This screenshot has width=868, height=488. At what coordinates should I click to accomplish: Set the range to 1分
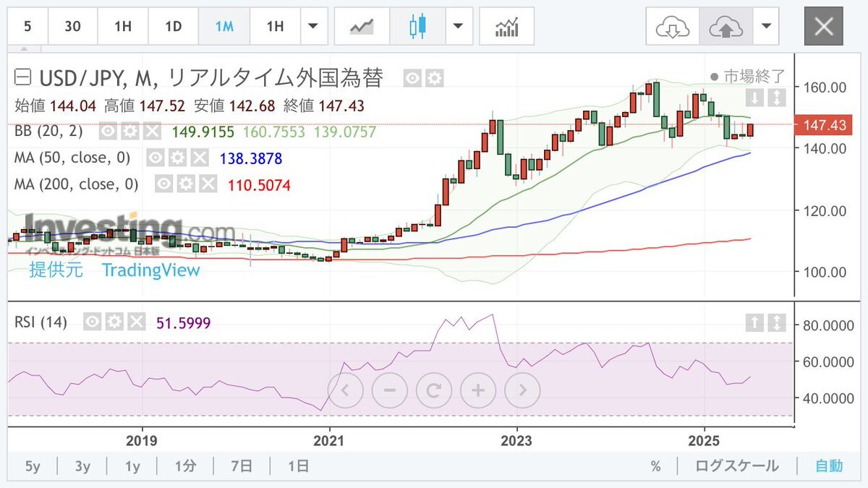[185, 466]
